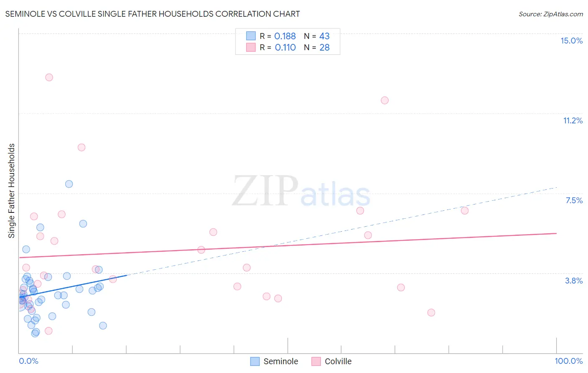Click the pink trend line

[x=288, y=245]
